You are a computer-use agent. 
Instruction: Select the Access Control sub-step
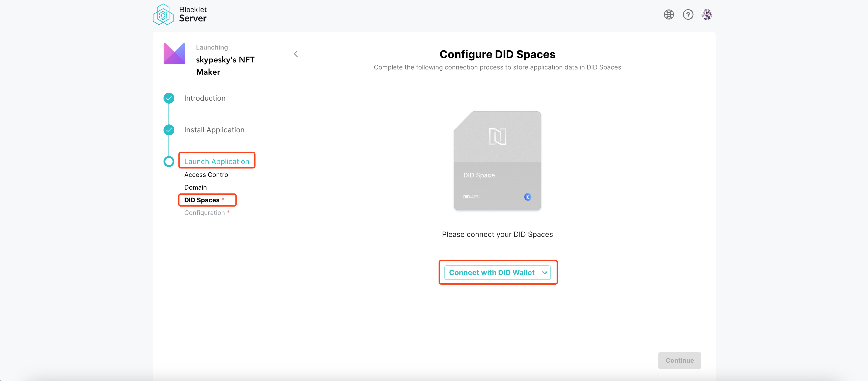click(206, 175)
